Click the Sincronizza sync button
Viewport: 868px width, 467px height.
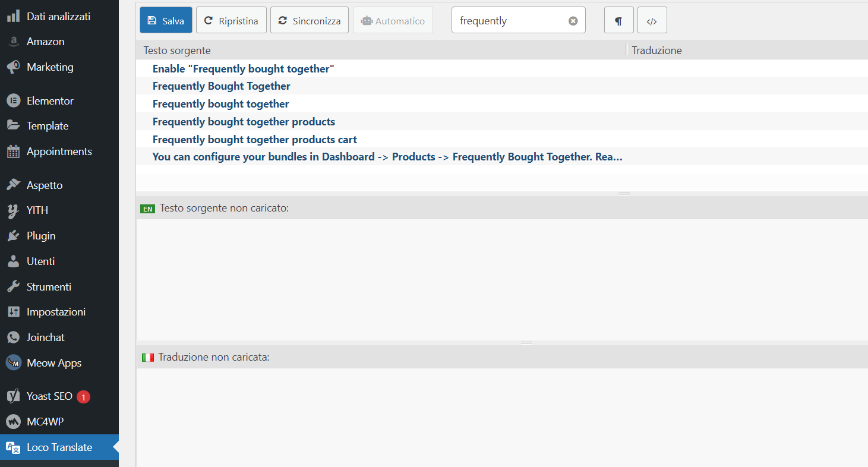coord(309,21)
